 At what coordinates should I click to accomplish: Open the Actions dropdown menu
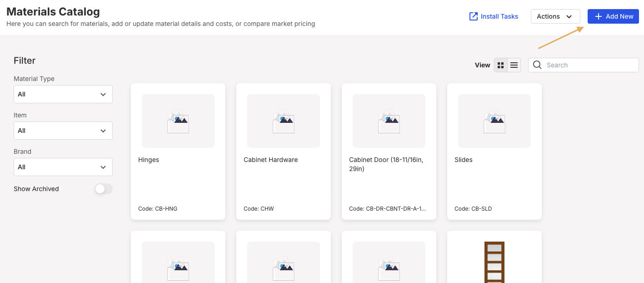click(x=555, y=16)
